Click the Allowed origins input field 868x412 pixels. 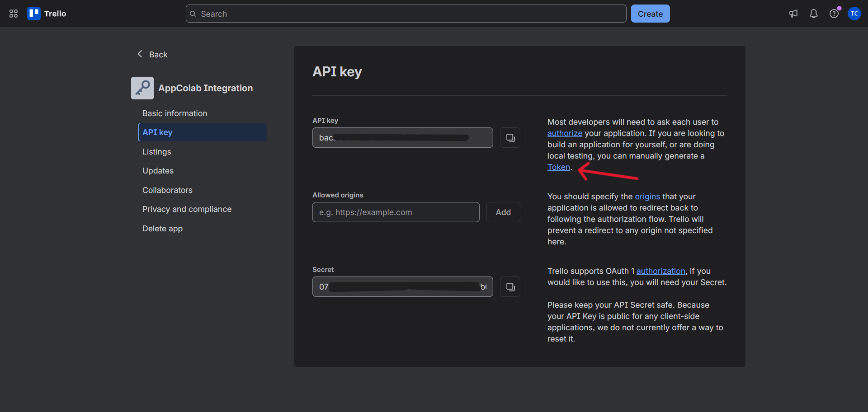point(396,212)
